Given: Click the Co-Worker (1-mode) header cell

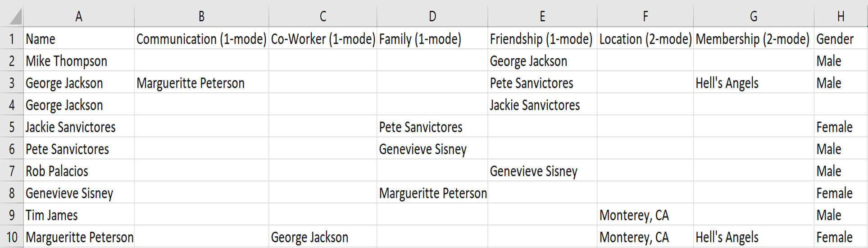Looking at the screenshot, I should [x=323, y=39].
